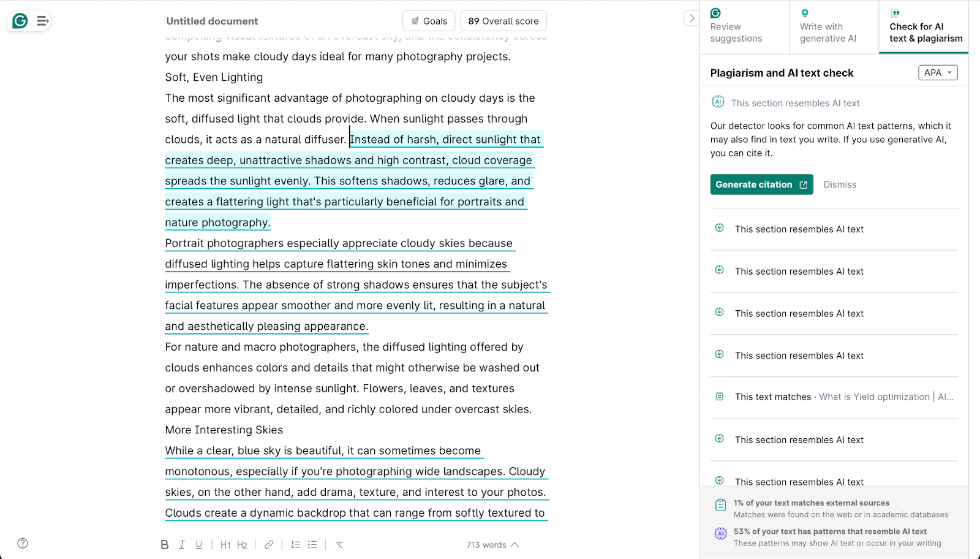Switch to the Review suggestions tab
Viewport: 980px width, 559px height.
click(745, 26)
